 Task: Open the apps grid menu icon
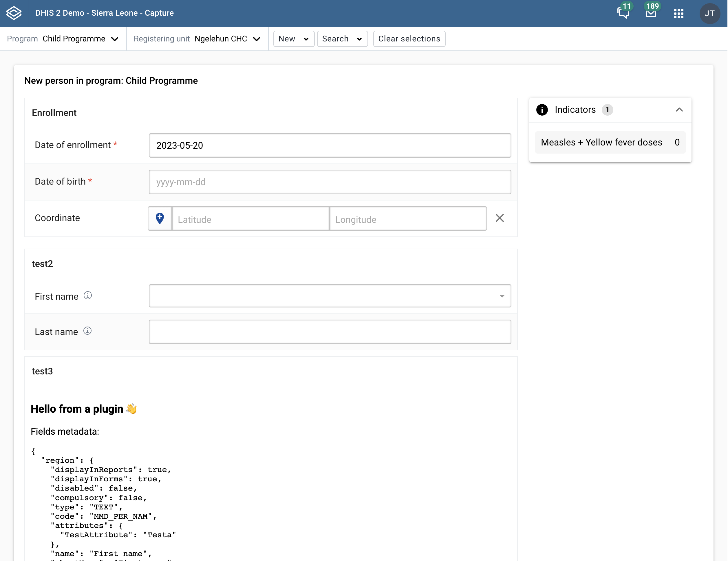pos(678,13)
